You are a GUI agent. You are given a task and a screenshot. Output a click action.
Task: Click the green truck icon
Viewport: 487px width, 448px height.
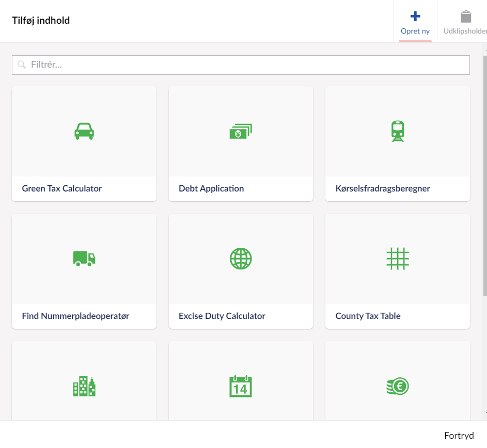pyautogui.click(x=84, y=258)
